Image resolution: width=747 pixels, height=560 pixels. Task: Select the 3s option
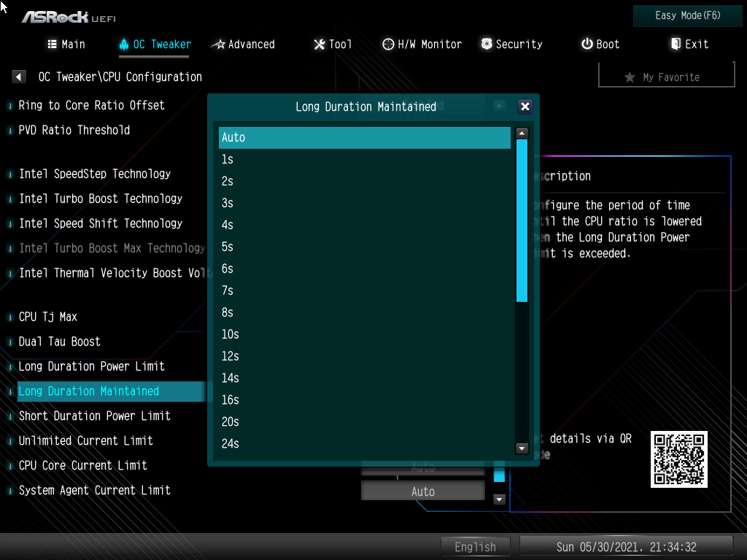click(x=365, y=203)
